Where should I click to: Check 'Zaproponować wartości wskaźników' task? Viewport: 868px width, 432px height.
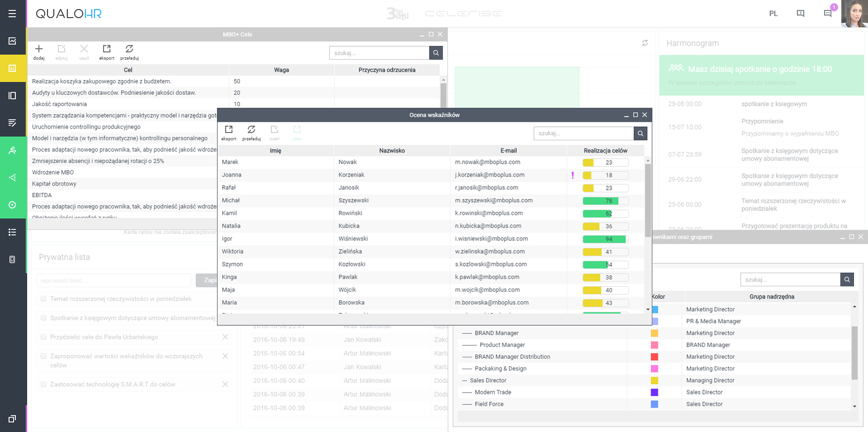(43, 356)
